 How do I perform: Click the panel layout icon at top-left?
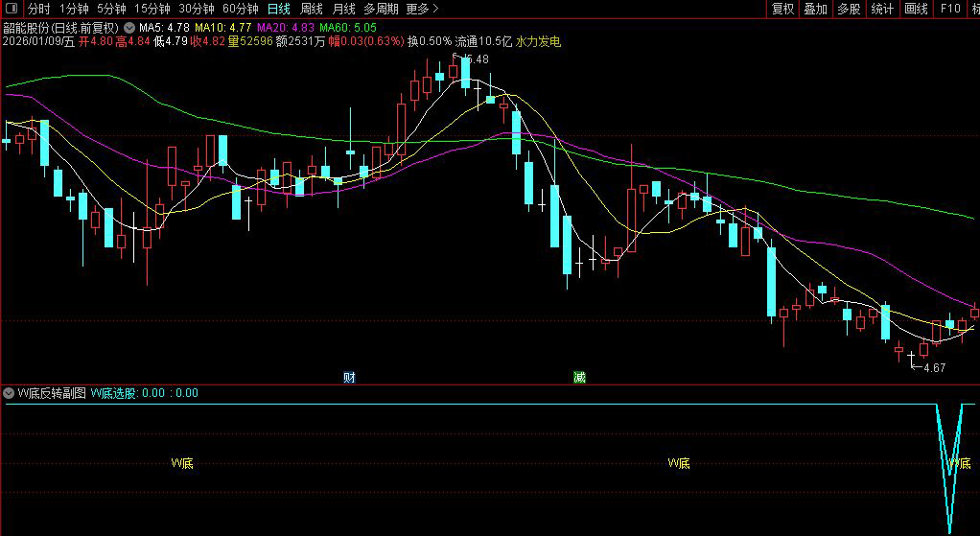tap(12, 9)
